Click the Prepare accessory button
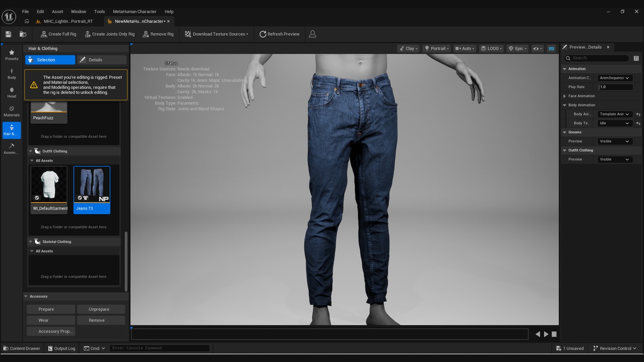644x362 pixels. pyautogui.click(x=51, y=309)
